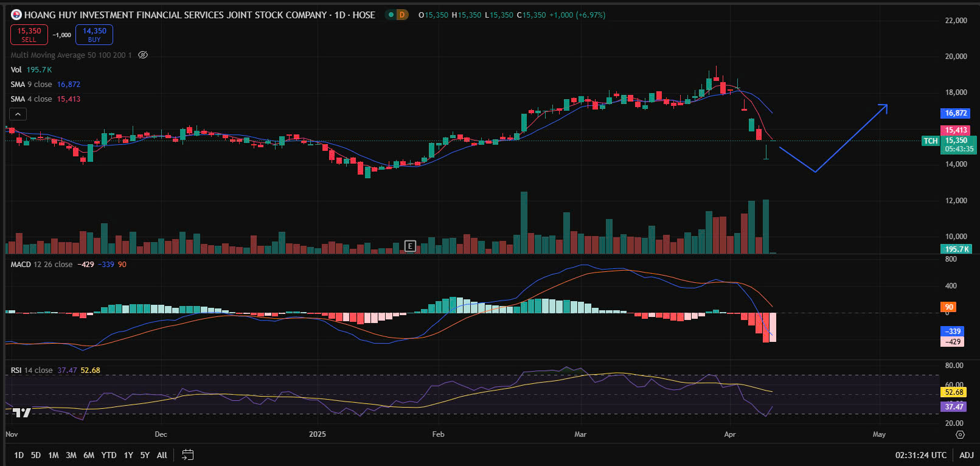Click the chart title symbol name
This screenshot has width=980, height=466.
click(200, 15)
